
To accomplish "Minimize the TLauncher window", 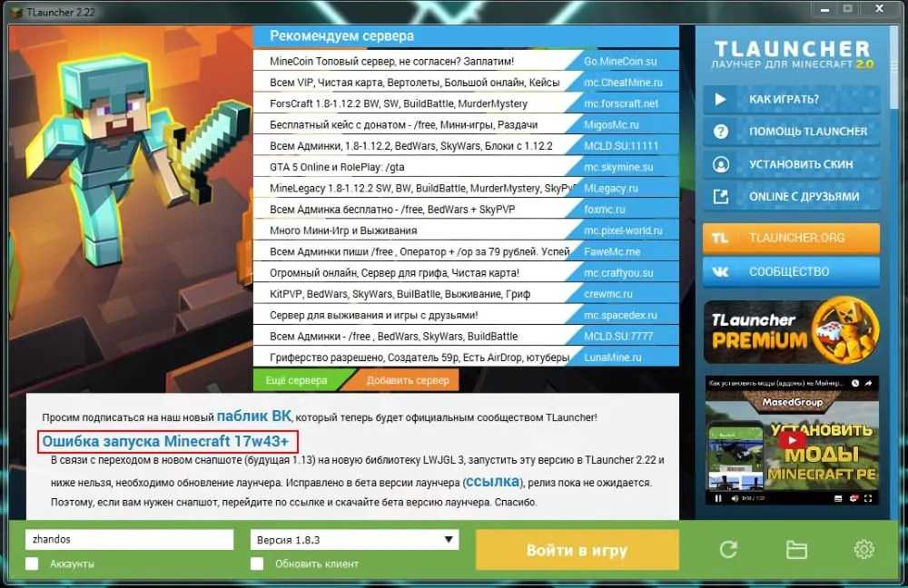I will [x=825, y=10].
